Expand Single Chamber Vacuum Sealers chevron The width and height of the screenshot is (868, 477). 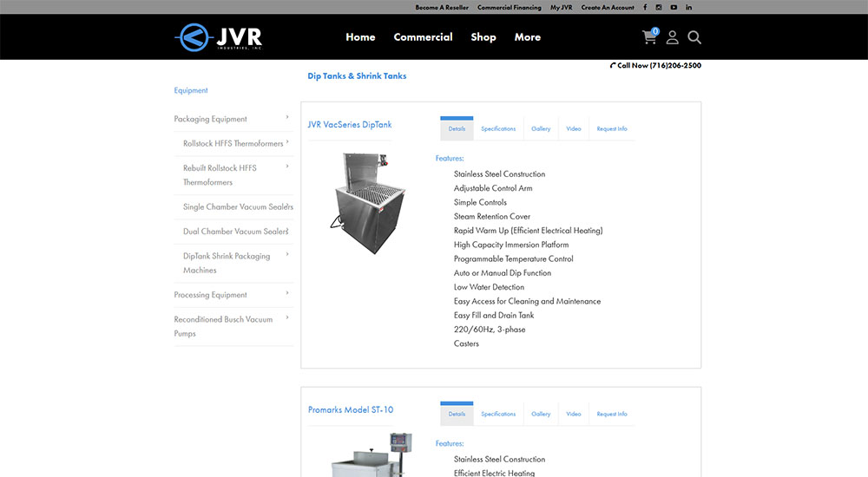tap(287, 205)
